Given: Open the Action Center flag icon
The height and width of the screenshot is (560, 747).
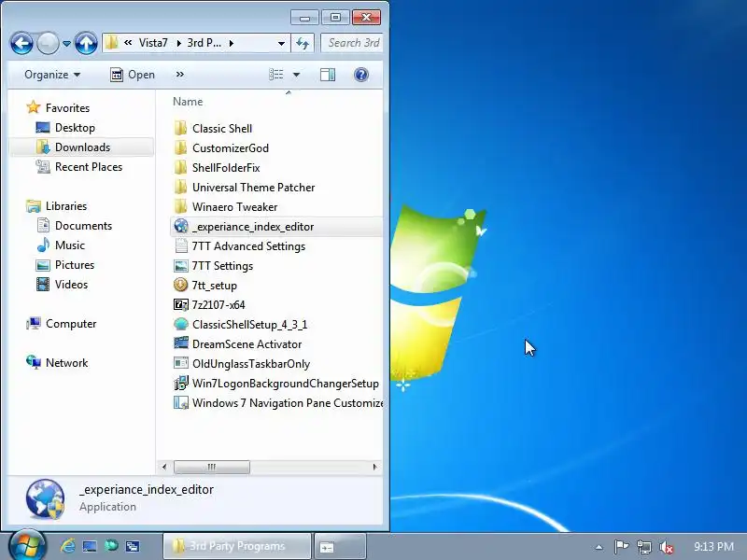Looking at the screenshot, I should click(x=621, y=547).
